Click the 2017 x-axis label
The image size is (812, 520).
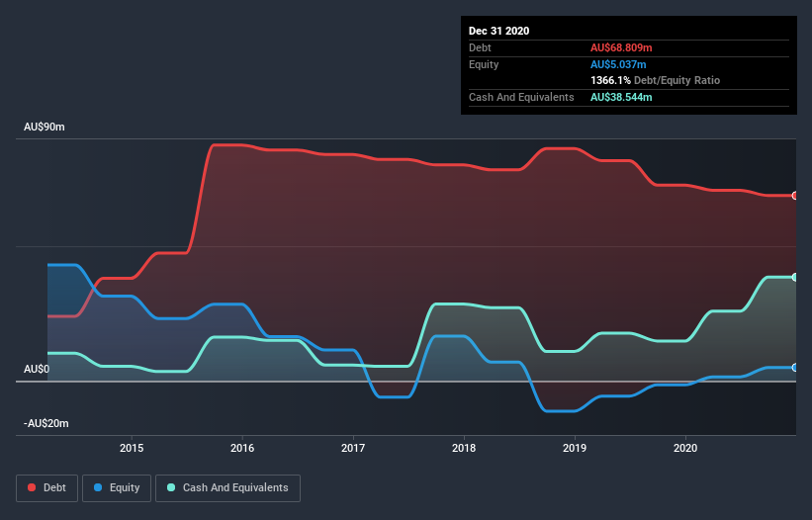(353, 448)
